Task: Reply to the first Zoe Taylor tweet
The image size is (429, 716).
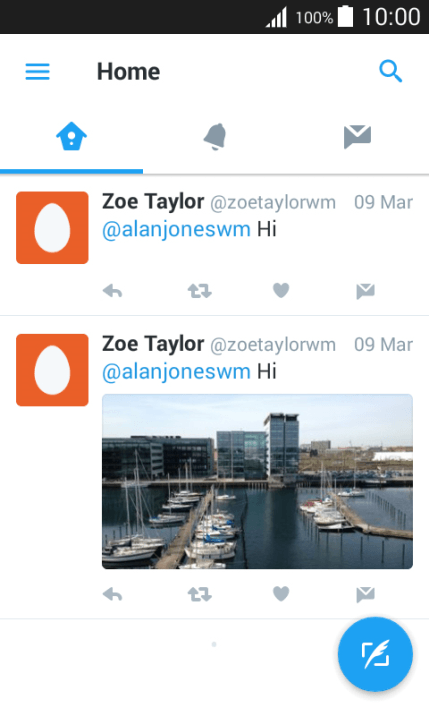Action: point(112,290)
